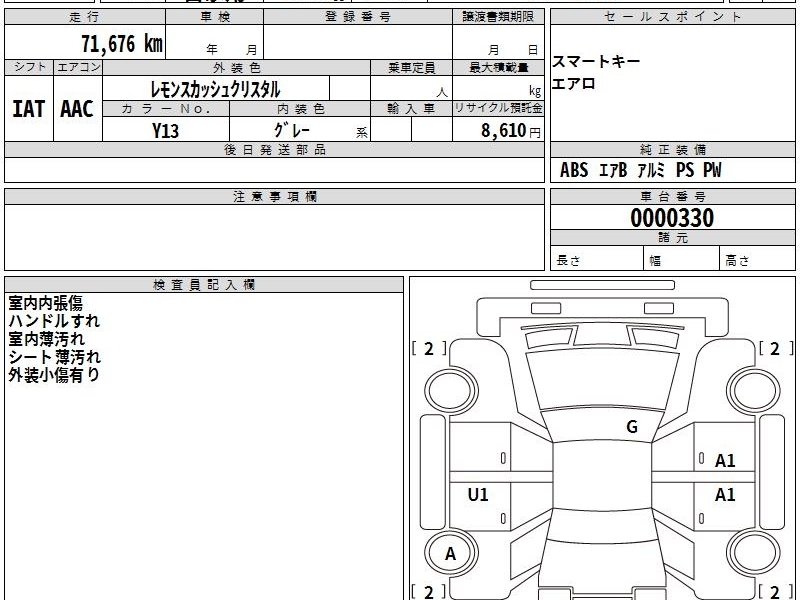Select the 最大積載量 header
This screenshot has height=600, width=800.
(498, 67)
